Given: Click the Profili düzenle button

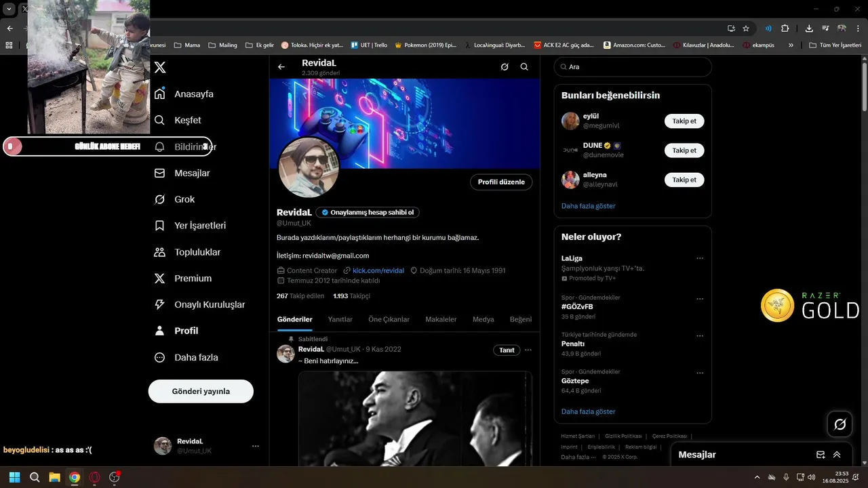Looking at the screenshot, I should [501, 182].
